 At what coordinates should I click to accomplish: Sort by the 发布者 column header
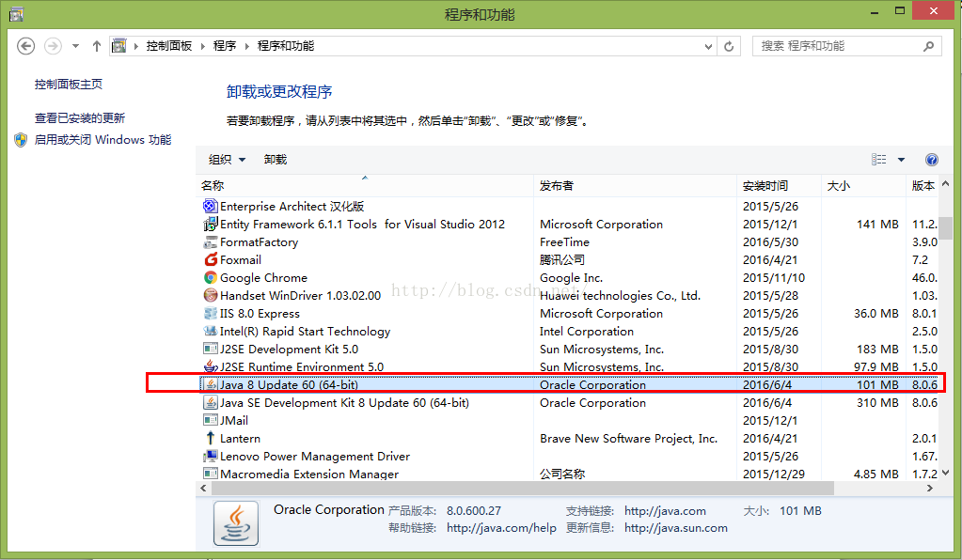pyautogui.click(x=636, y=185)
